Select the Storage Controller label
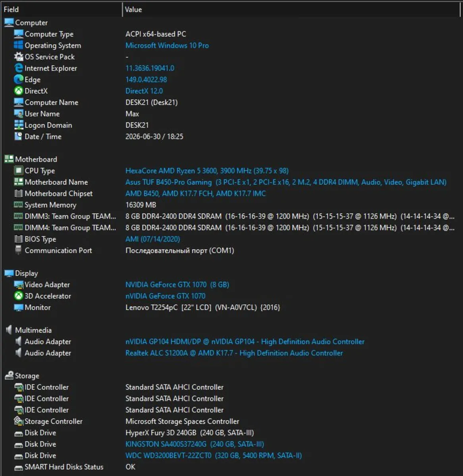 click(x=54, y=421)
